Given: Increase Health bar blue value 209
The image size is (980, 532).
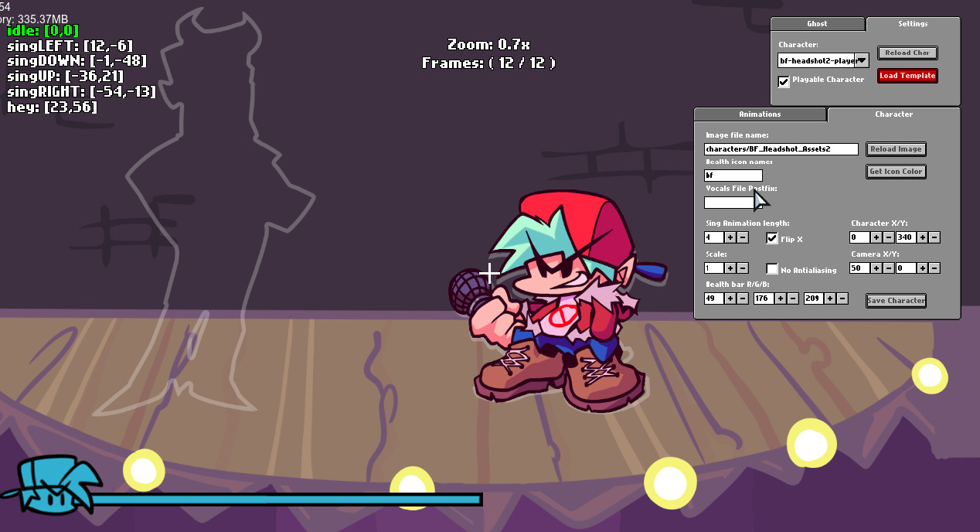Looking at the screenshot, I should tap(829, 298).
